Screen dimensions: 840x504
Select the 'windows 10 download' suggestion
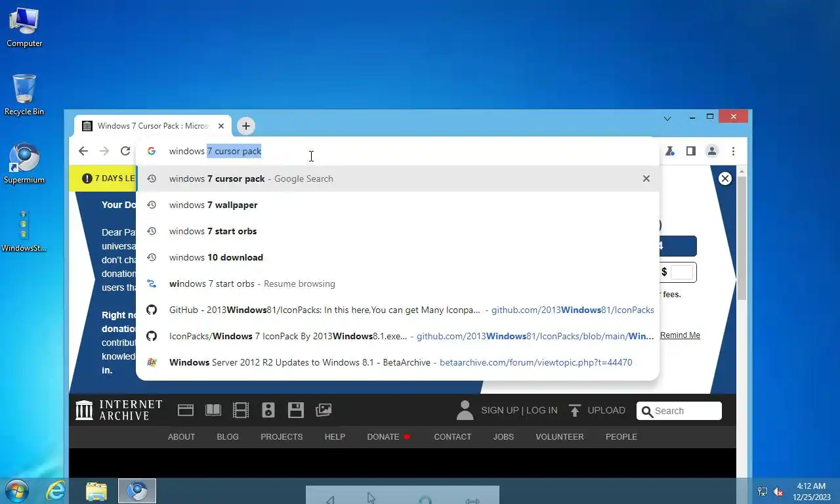pos(398,257)
